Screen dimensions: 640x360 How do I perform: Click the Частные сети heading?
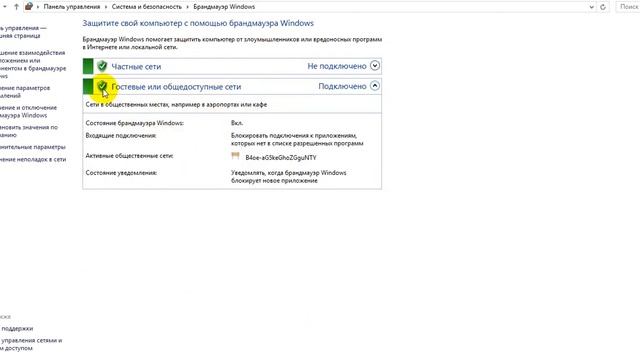136,67
